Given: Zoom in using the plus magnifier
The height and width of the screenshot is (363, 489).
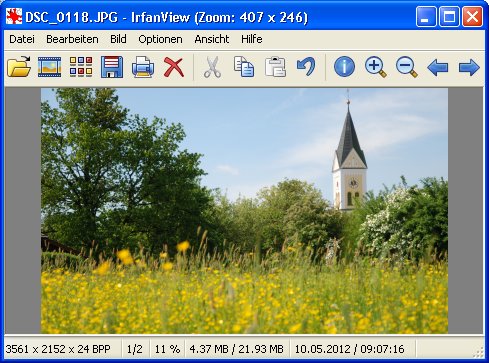Looking at the screenshot, I should tap(376, 67).
